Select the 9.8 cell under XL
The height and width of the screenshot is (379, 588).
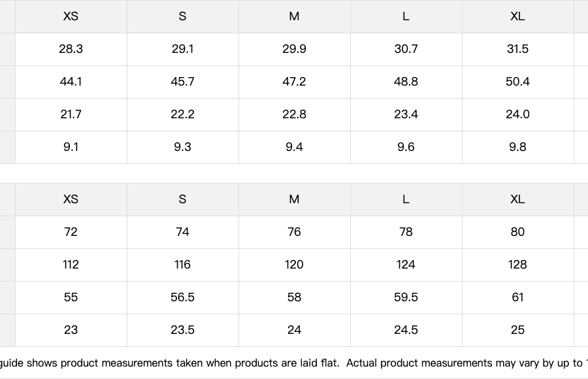click(518, 147)
